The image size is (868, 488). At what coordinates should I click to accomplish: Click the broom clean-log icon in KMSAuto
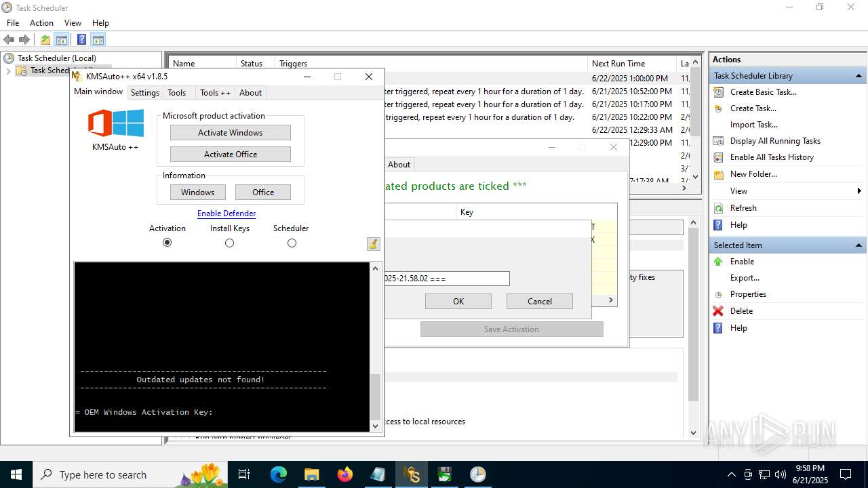point(373,244)
